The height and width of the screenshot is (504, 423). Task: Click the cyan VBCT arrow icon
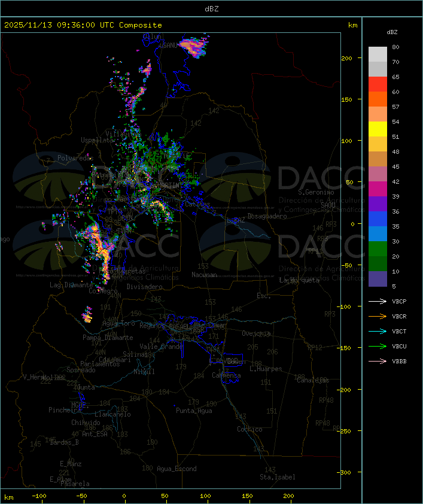[378, 331]
